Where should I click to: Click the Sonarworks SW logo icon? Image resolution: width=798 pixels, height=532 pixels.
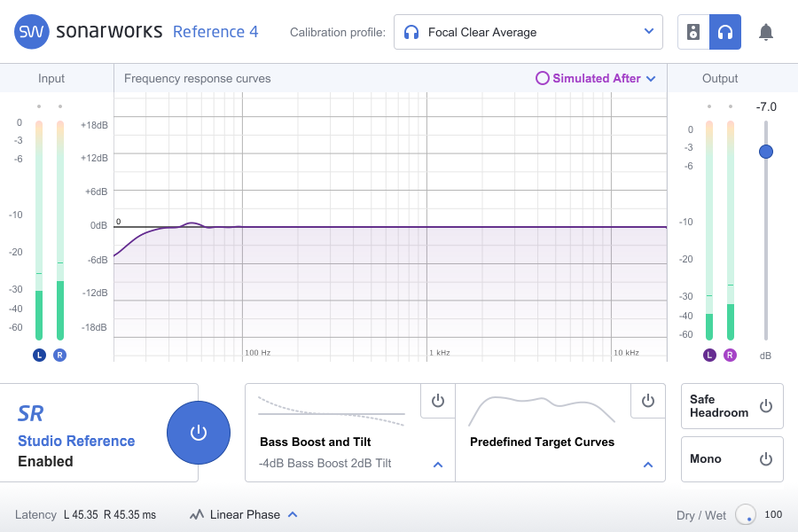coord(31,32)
